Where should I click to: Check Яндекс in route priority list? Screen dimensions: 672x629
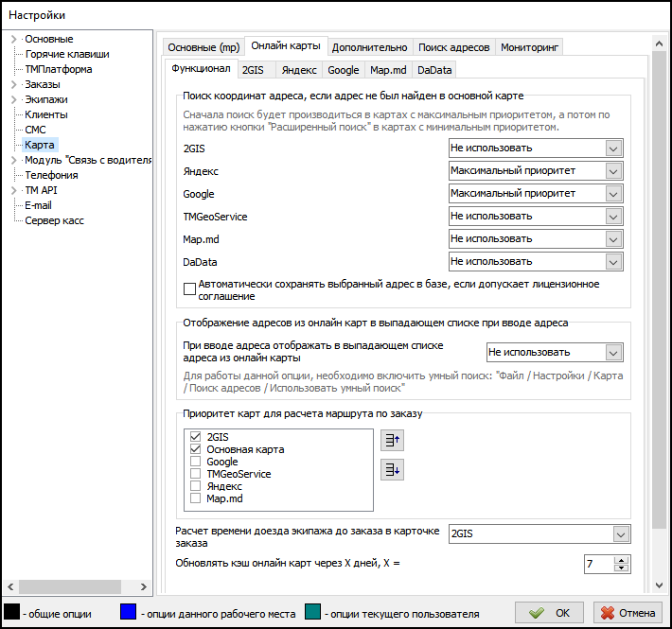point(196,486)
